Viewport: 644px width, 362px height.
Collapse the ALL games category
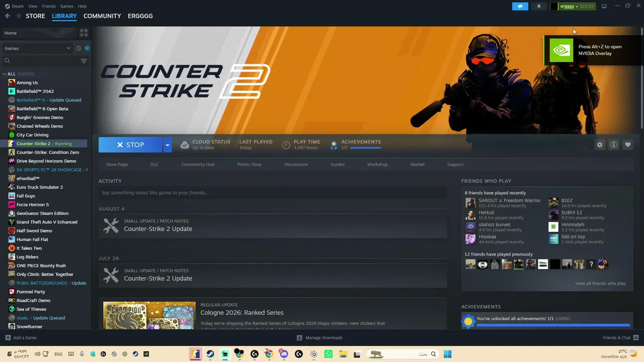(x=5, y=74)
